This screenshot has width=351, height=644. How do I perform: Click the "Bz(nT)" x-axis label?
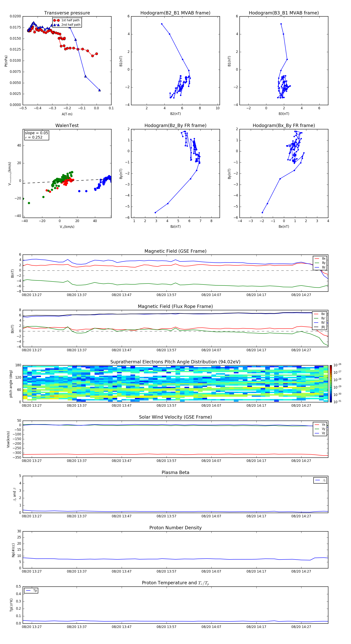point(175,227)
